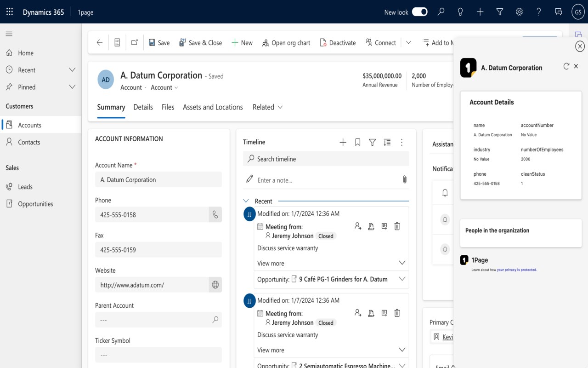
Task: Open the app launcher waffle icon
Action: tap(10, 12)
